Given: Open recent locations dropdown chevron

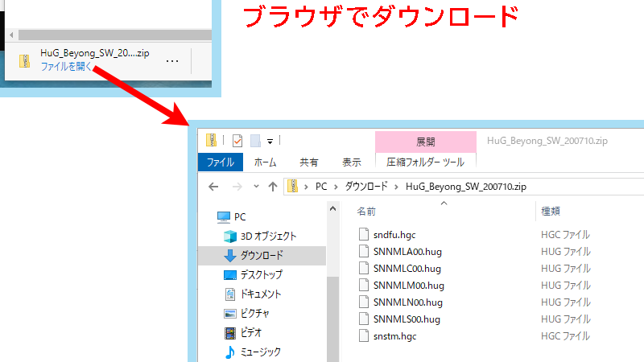Looking at the screenshot, I should [255, 187].
